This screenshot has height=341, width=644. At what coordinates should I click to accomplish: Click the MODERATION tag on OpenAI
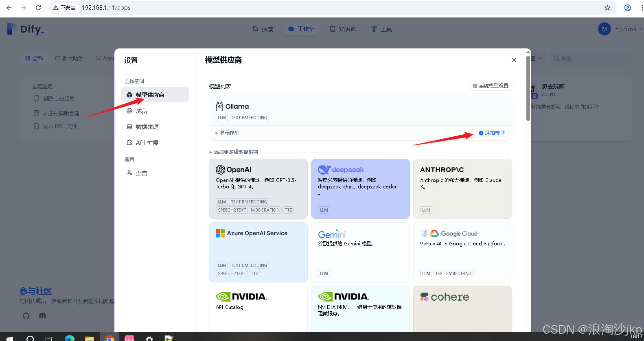(265, 210)
